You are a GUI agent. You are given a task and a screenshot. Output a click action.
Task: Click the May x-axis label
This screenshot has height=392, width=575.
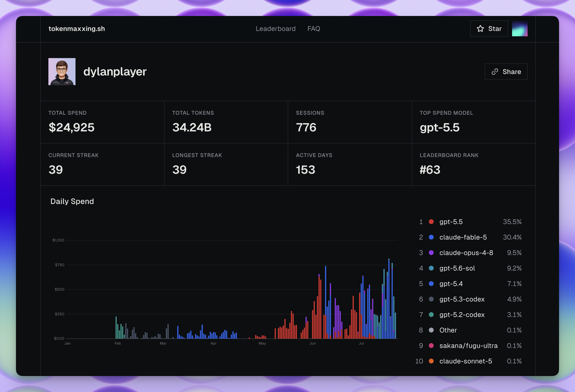262,344
